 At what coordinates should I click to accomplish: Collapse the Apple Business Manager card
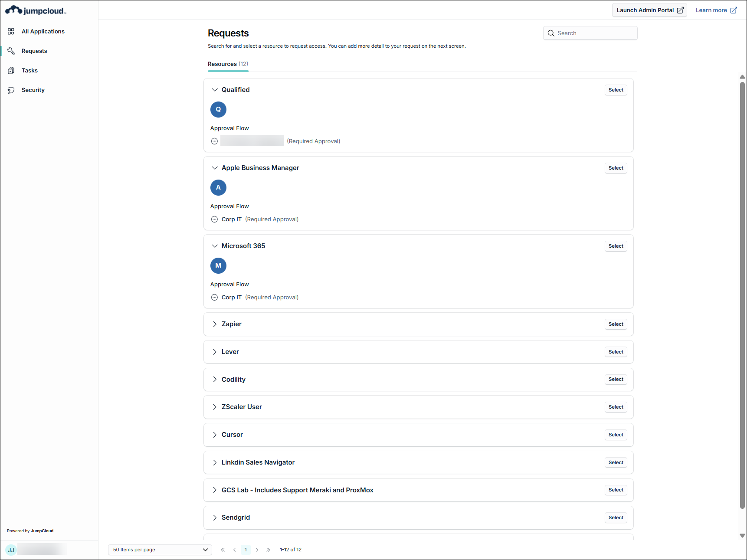pyautogui.click(x=215, y=168)
